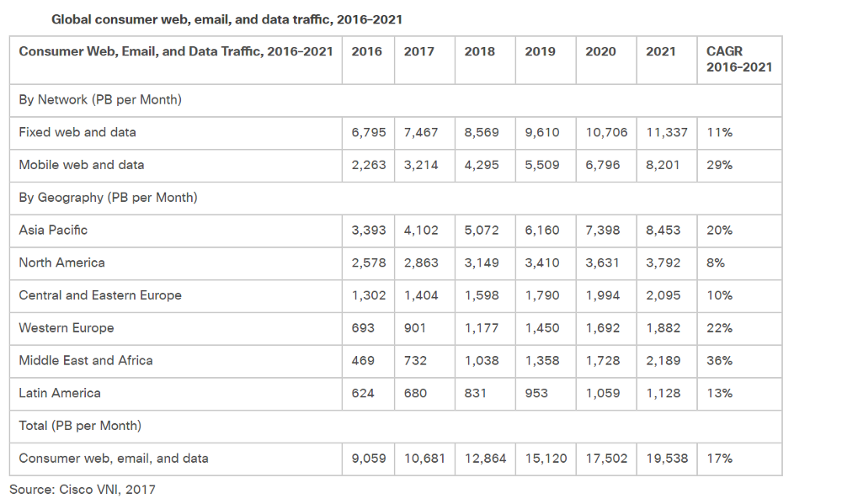Click the Total (PB per Month) heading
Viewport: 842px width, 504px height.
80,426
